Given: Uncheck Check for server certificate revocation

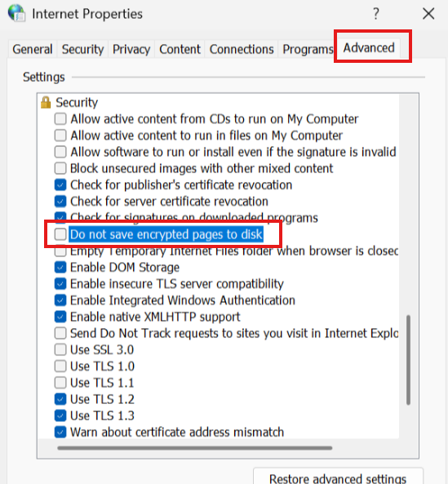Looking at the screenshot, I should 60,202.
